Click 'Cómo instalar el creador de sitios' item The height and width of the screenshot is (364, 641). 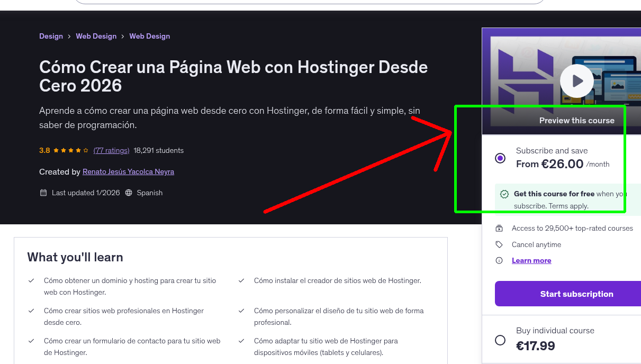(338, 280)
